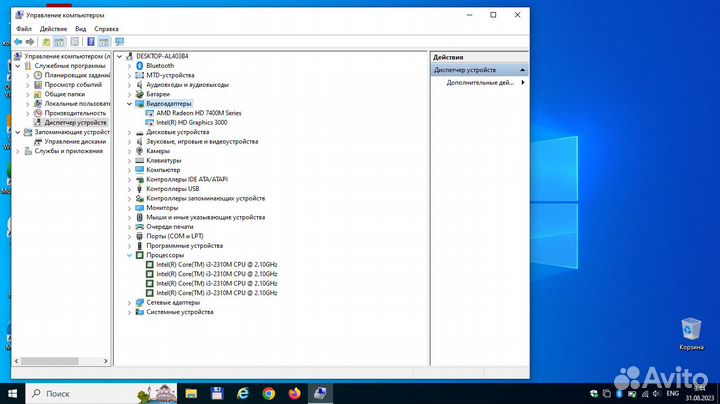This screenshot has height=404, width=720.
Task: Select Просмотр событий in left tree
Action: pos(73,84)
